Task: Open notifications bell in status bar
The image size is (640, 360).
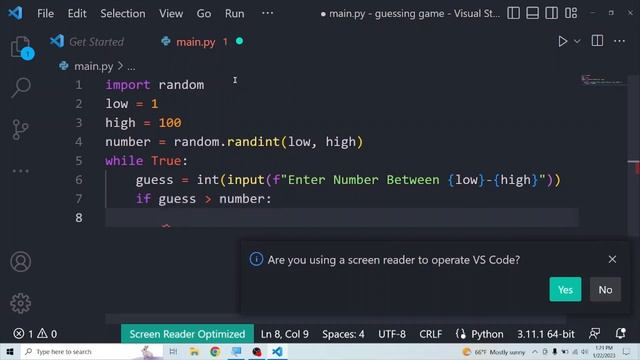Action: [620, 333]
